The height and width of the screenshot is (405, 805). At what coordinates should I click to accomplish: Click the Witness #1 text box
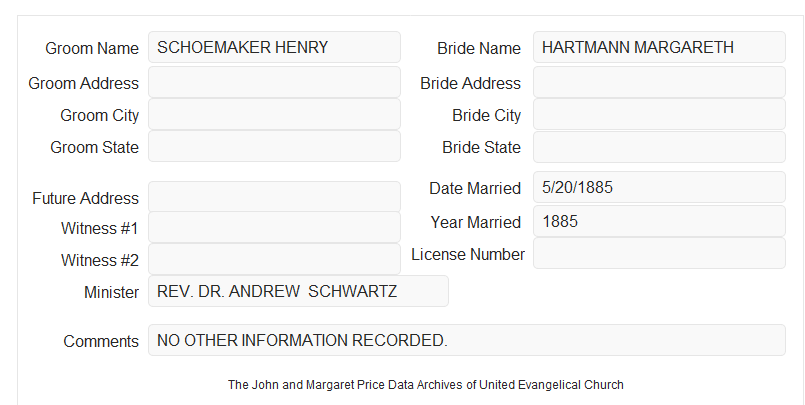[274, 227]
